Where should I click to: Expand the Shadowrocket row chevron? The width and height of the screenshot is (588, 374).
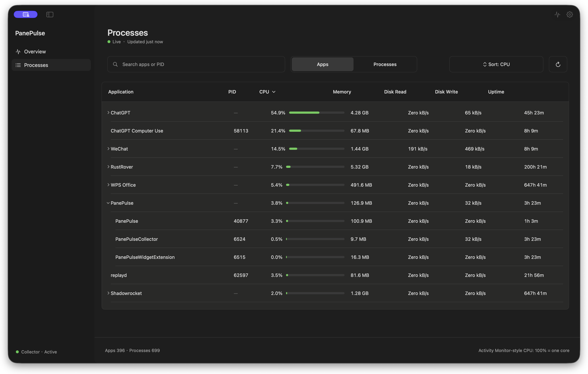coord(108,293)
